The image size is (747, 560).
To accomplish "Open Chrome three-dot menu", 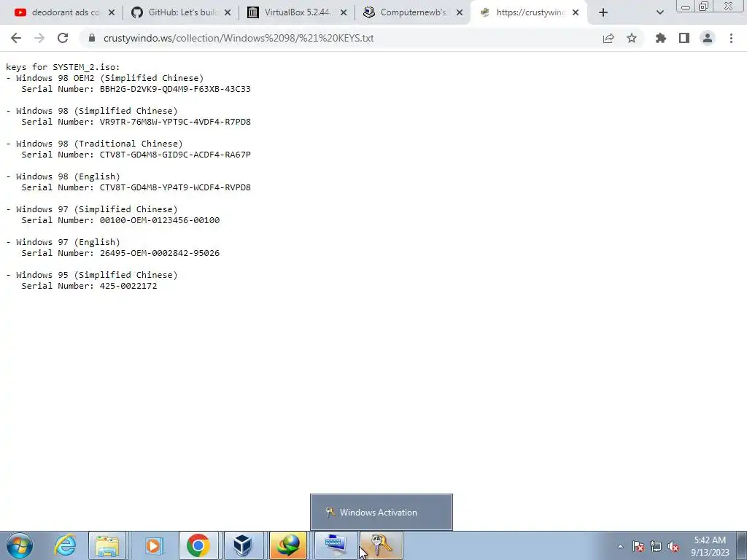I will (x=731, y=38).
